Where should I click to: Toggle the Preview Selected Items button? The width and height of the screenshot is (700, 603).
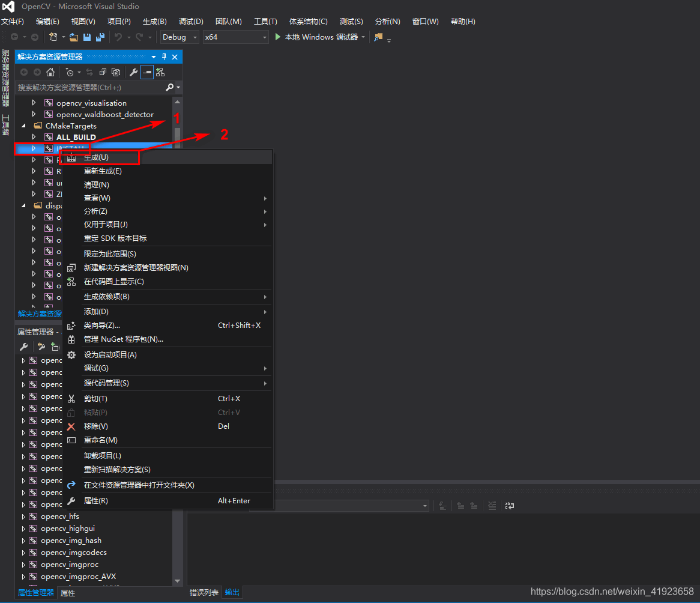pyautogui.click(x=147, y=72)
